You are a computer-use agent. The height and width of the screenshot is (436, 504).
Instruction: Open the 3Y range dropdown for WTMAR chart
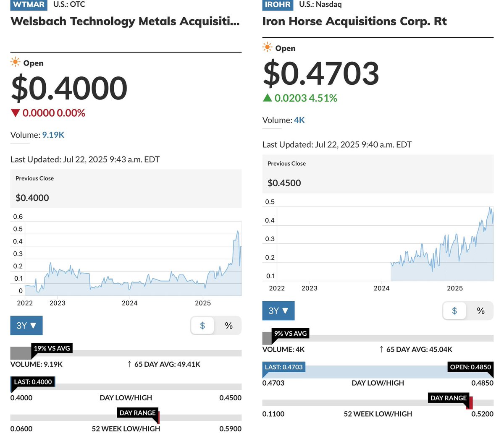click(26, 326)
